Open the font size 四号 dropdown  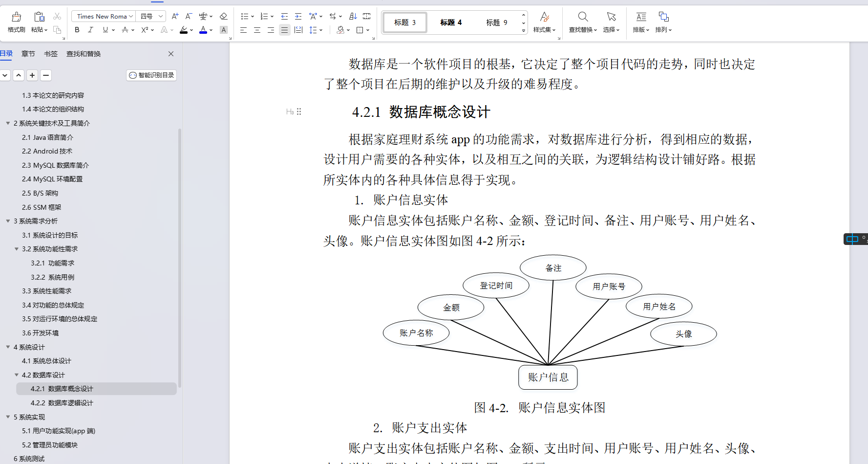[160, 16]
